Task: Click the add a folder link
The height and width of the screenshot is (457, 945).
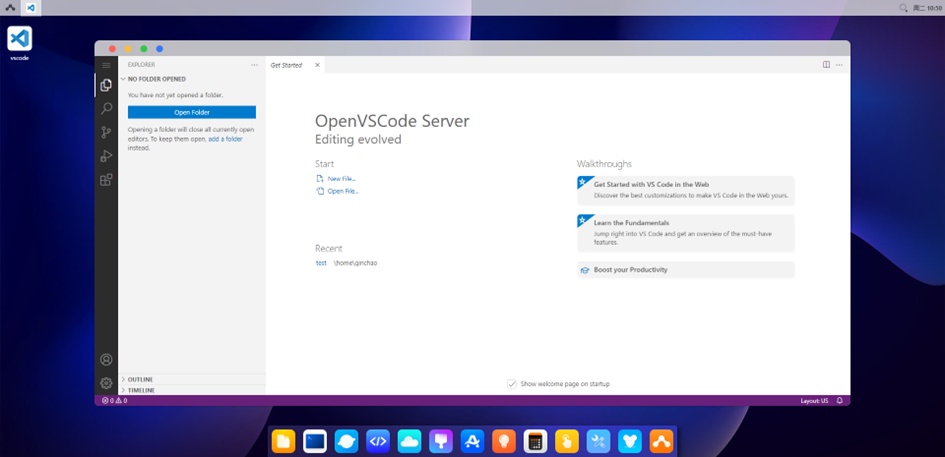Action: point(225,139)
